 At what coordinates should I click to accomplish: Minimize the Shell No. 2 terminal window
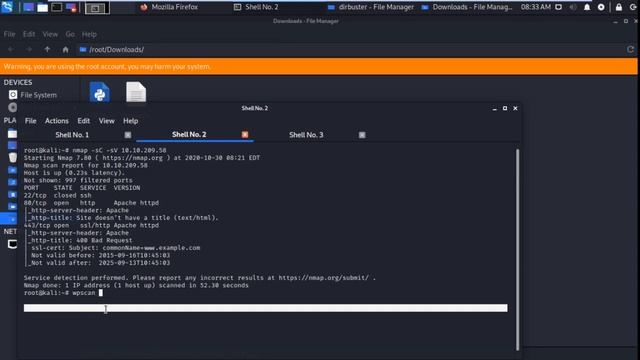coord(494,108)
